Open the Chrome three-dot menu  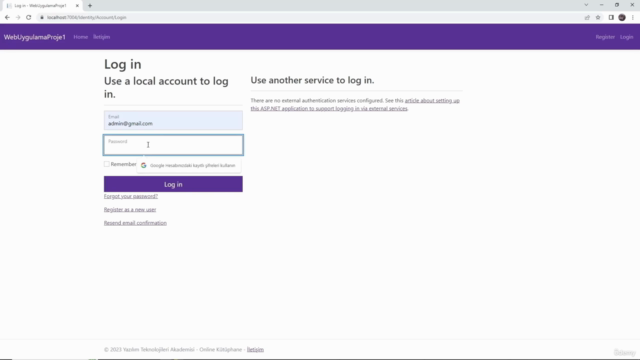pos(633,18)
